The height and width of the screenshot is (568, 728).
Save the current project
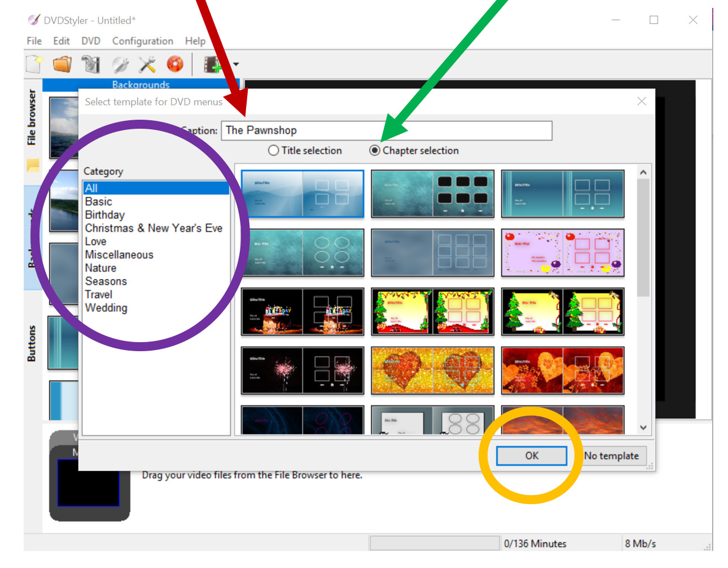click(x=90, y=64)
